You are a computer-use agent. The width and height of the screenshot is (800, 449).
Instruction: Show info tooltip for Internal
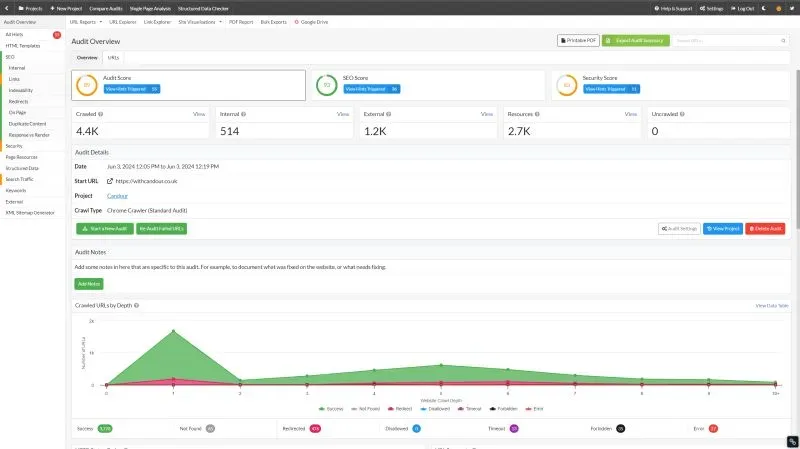pyautogui.click(x=243, y=114)
